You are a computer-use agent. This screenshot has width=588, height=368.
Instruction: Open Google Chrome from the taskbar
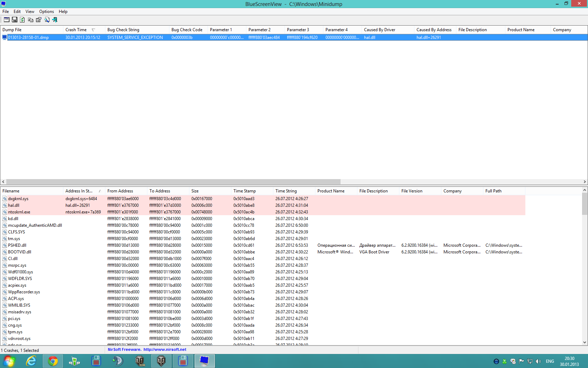pyautogui.click(x=53, y=361)
